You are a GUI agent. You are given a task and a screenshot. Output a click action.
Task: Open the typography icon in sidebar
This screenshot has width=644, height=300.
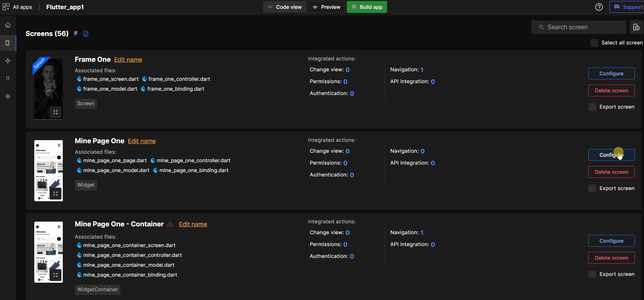pos(8,79)
